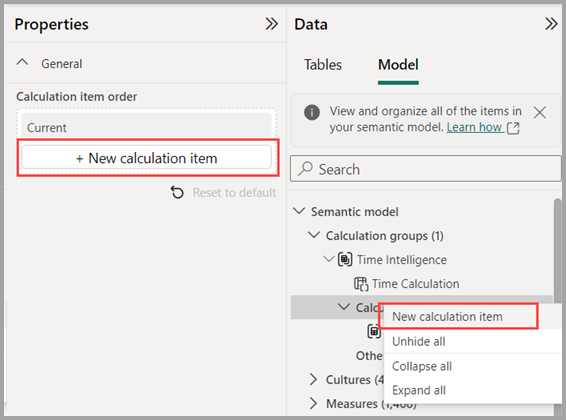Viewport: 566px width, 420px height.
Task: Open the external link icon beside Learn how
Action: [x=513, y=128]
